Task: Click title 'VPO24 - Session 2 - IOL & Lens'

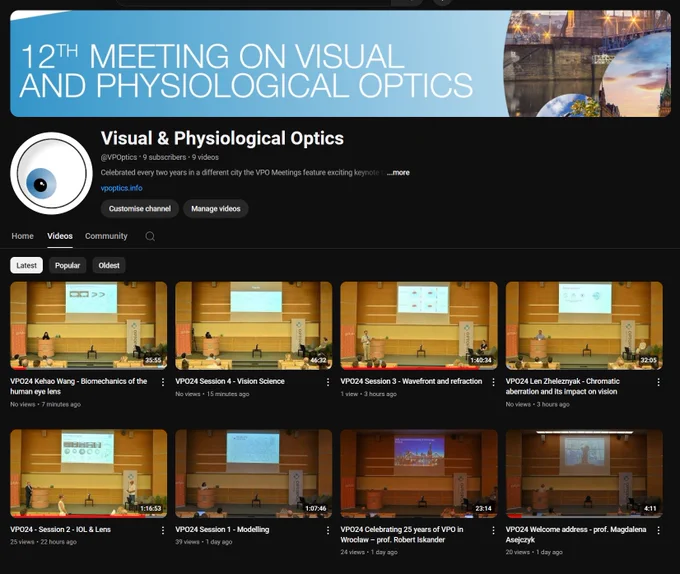Action: 60,530
